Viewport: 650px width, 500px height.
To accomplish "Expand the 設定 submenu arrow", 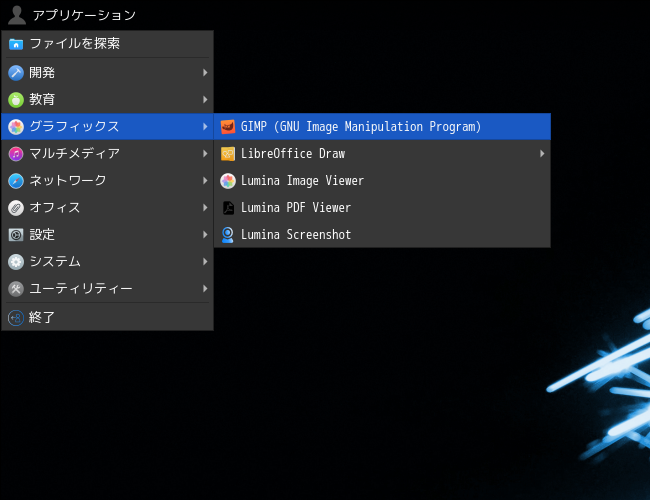I will click(x=205, y=235).
